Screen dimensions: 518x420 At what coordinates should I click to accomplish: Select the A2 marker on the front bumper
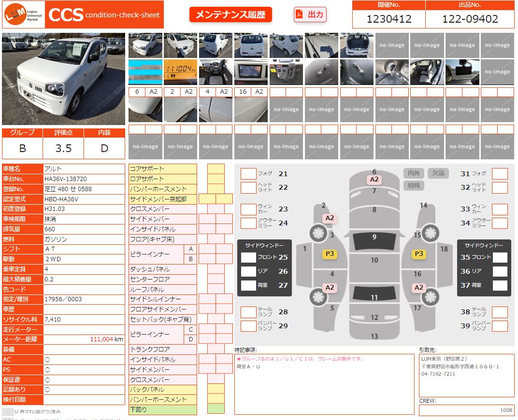coord(374,180)
